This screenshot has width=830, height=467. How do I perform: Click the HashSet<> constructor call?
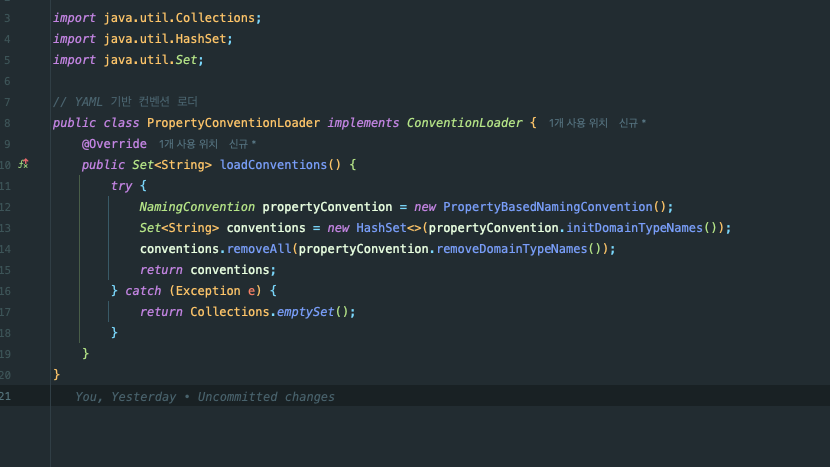tap(389, 228)
